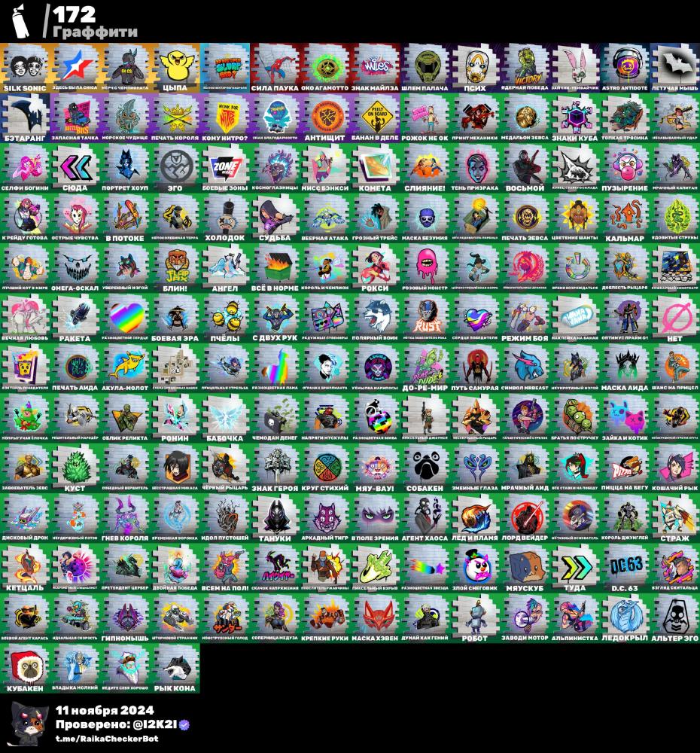The width and height of the screenshot is (700, 753).
Task: Select the БАБОЧКА butterfly graffiti
Action: tap(224, 416)
